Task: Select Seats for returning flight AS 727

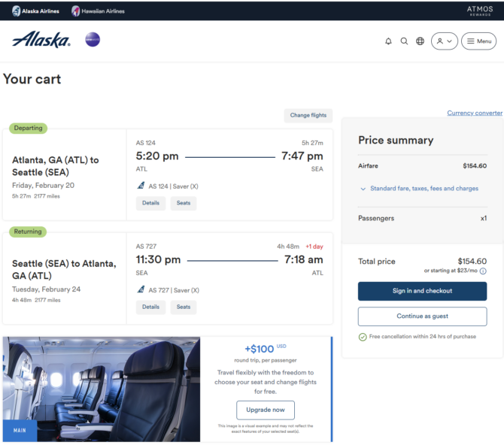Action: click(184, 307)
